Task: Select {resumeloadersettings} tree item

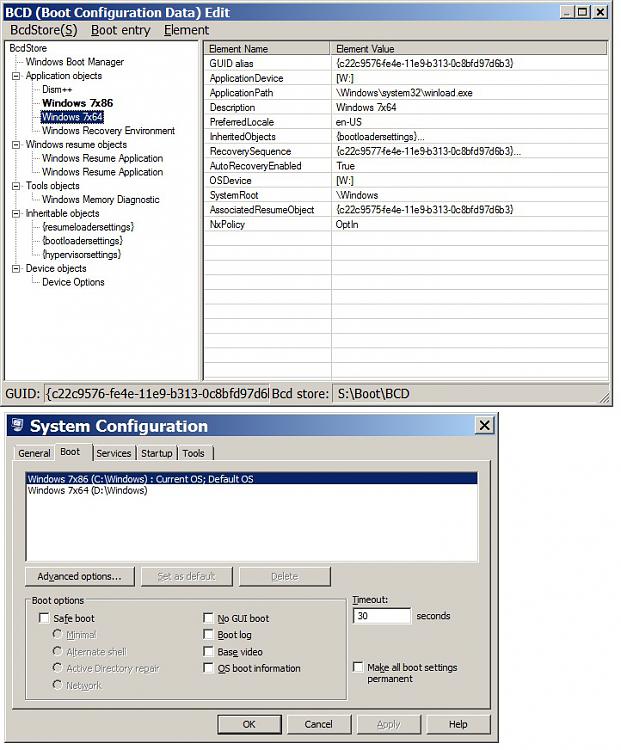Action: pos(88,227)
